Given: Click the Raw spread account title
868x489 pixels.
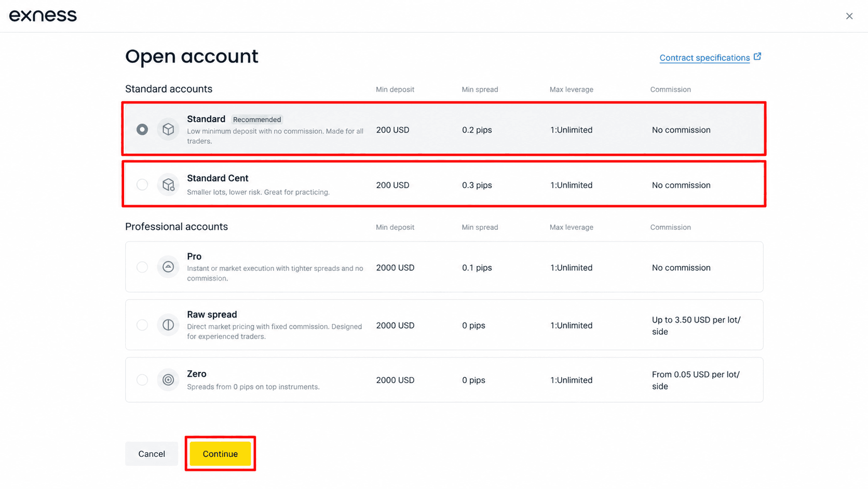Looking at the screenshot, I should 212,314.
